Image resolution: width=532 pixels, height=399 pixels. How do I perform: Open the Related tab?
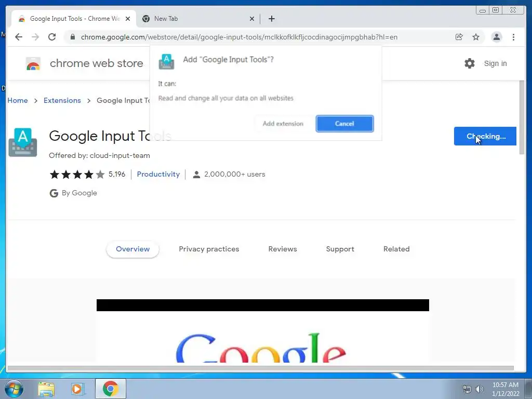coord(396,249)
